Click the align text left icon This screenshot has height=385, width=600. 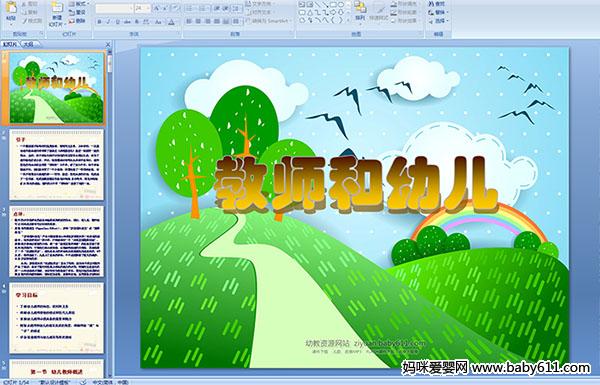click(x=189, y=21)
